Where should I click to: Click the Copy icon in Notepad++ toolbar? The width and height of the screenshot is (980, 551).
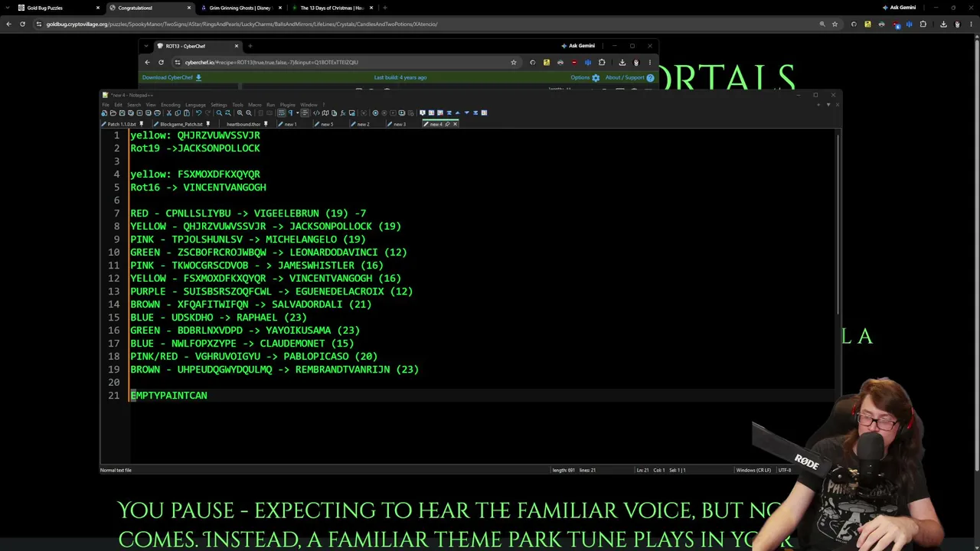coord(178,112)
